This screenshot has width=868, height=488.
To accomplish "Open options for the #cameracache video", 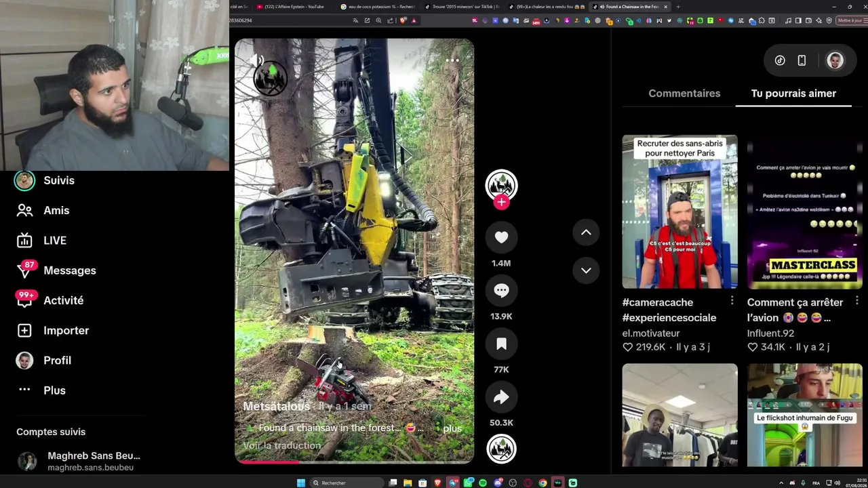I will click(732, 300).
